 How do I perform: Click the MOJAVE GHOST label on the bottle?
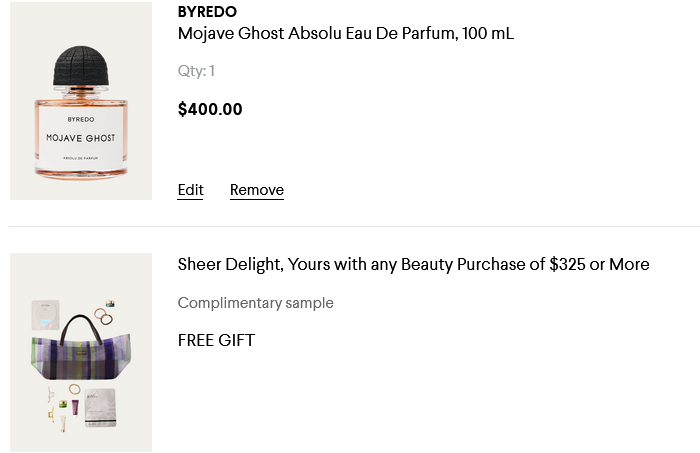pos(81,137)
